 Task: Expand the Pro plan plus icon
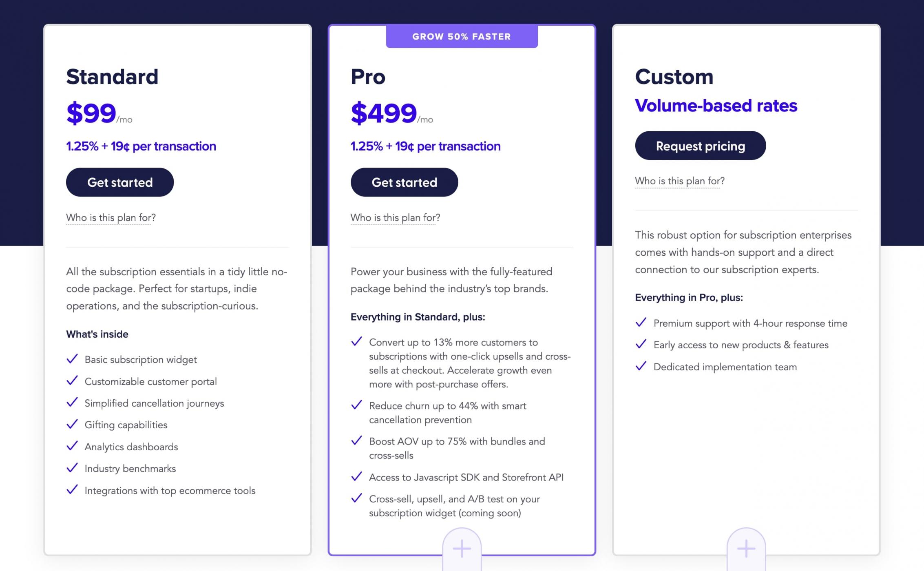click(x=462, y=549)
